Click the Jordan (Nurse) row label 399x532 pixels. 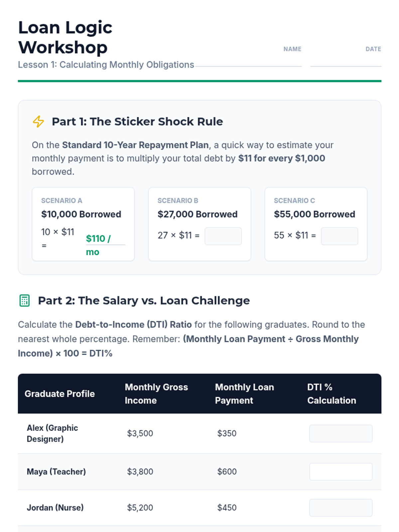point(55,508)
